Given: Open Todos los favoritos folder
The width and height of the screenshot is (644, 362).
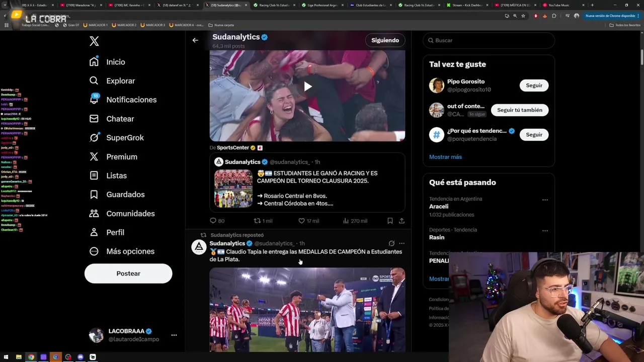Looking at the screenshot, I should pos(625,25).
